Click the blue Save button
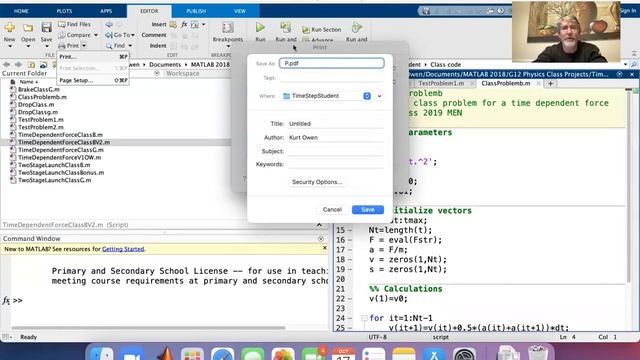The height and width of the screenshot is (360, 640). tap(368, 210)
